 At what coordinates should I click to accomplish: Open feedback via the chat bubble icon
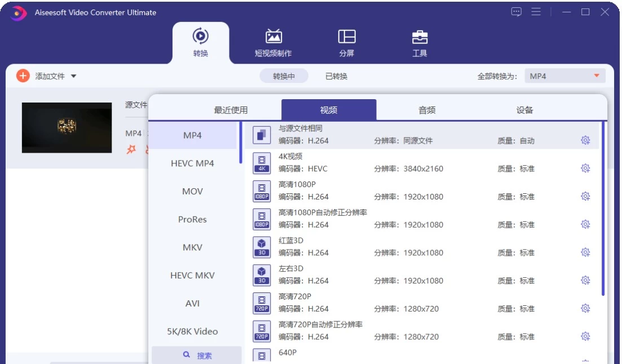[515, 11]
